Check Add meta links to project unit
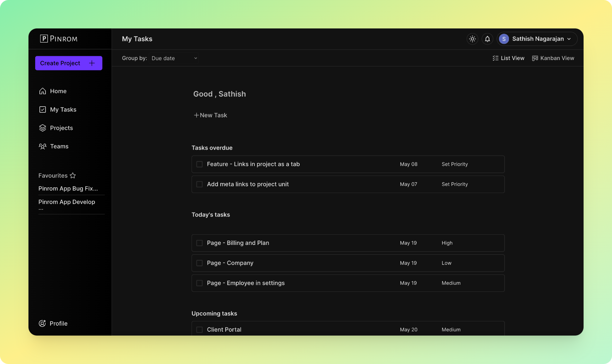Screen dimensions: 612x364 pyautogui.click(x=199, y=184)
